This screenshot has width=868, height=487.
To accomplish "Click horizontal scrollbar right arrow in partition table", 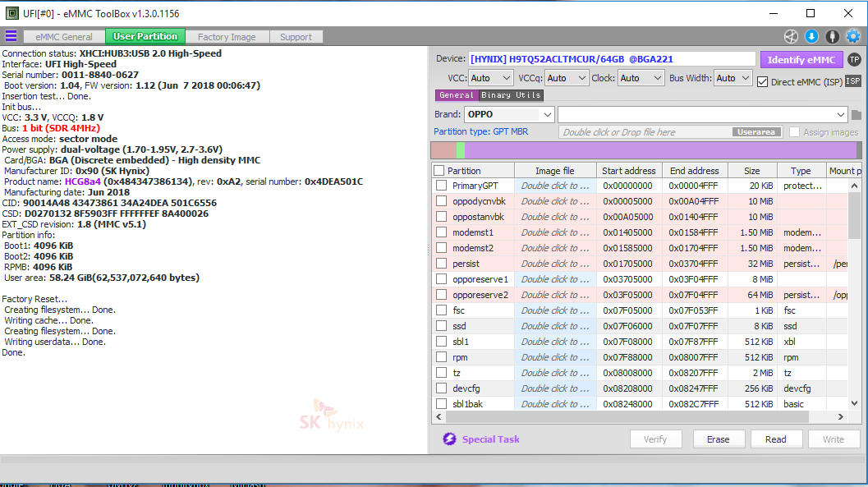I will [x=840, y=416].
